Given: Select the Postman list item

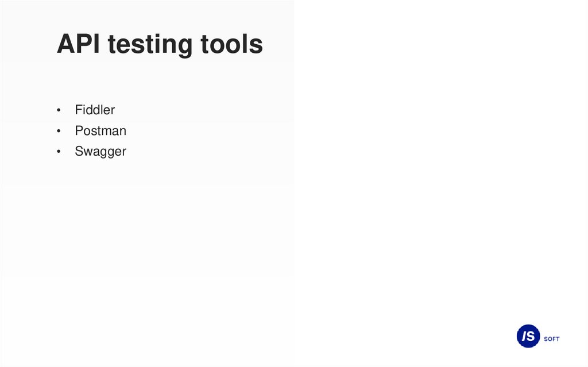Looking at the screenshot, I should (100, 131).
